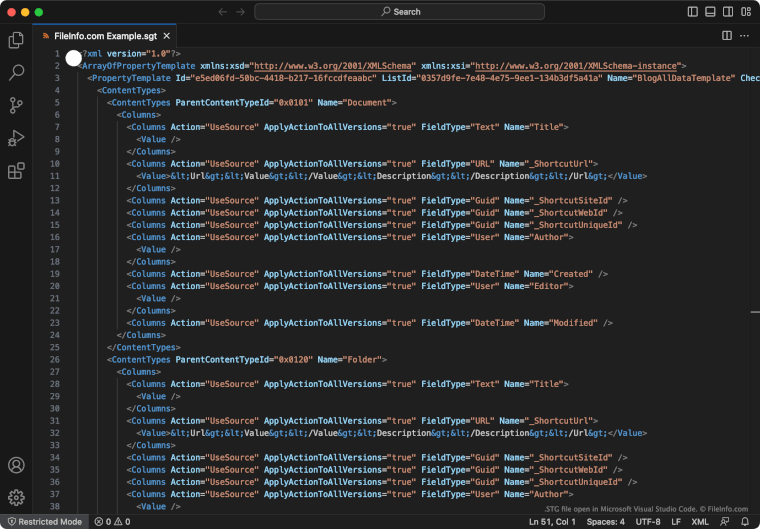This screenshot has width=760, height=529.
Task: Split the editor to the right
Action: click(727, 35)
